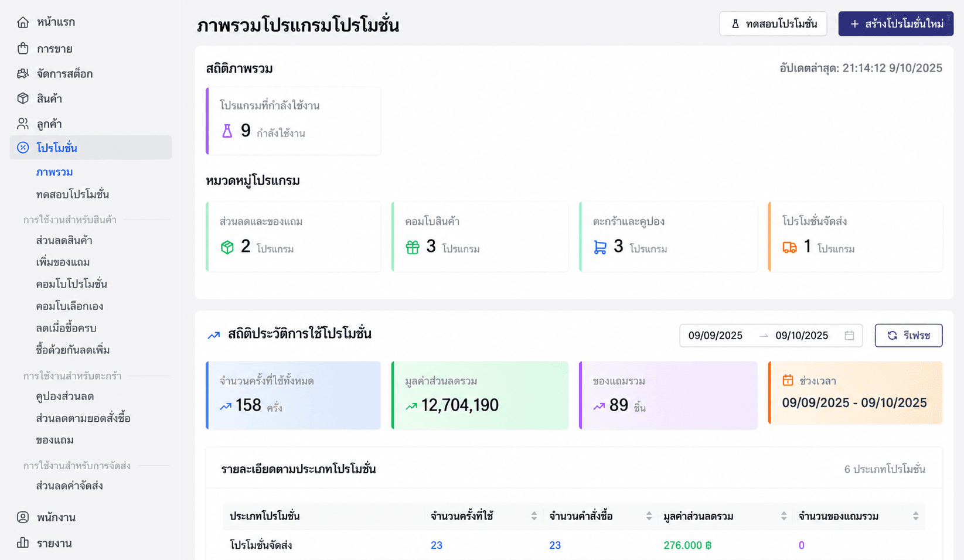The image size is (964, 560).
Task: Click the bar chart icon beside รายงาน
Action: [23, 543]
